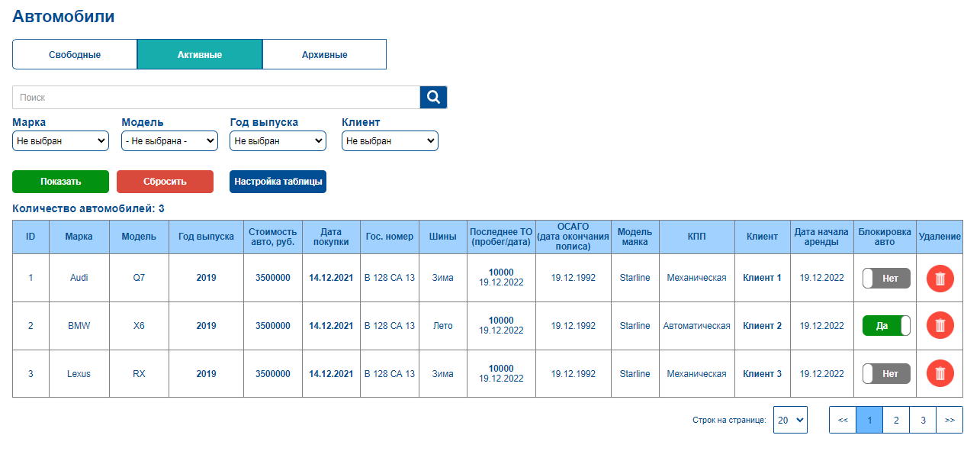Image resolution: width=980 pixels, height=461 pixels.
Task: Open the Год выпуска dropdown
Action: (x=278, y=140)
